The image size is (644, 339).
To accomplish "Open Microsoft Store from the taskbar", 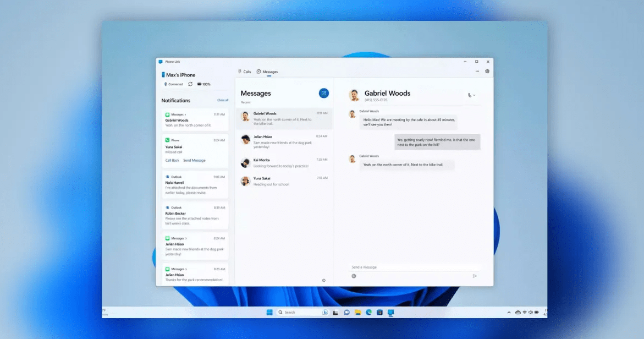I will 379,312.
